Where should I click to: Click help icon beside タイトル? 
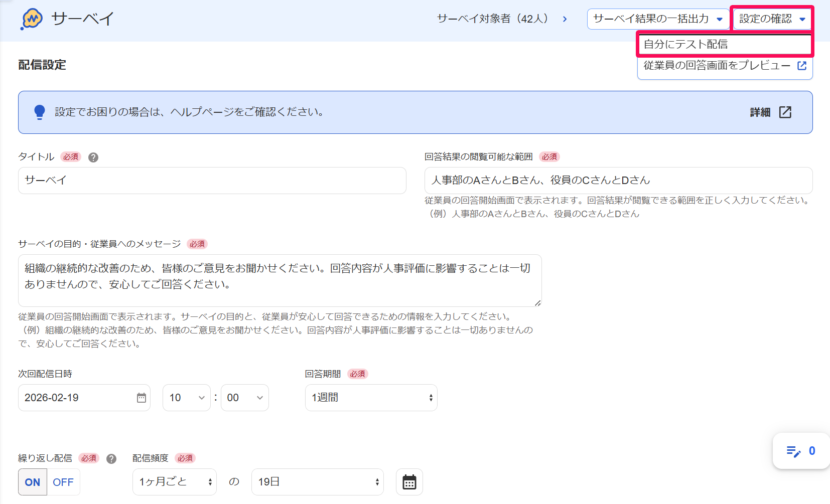click(x=93, y=157)
